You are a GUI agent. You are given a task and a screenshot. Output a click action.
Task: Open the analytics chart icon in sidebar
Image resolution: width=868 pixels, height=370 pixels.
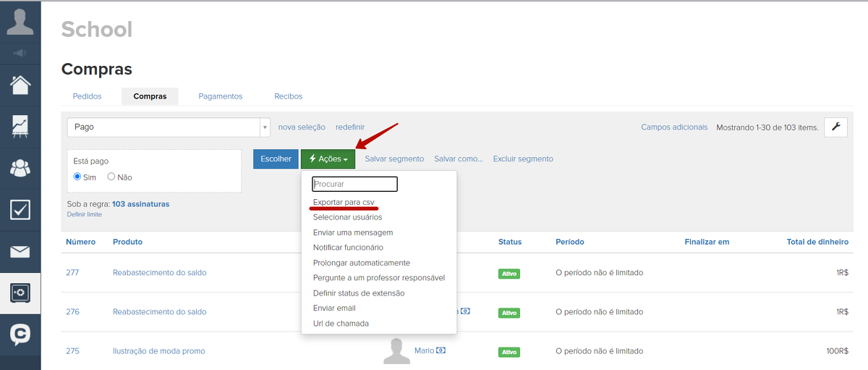(x=20, y=126)
